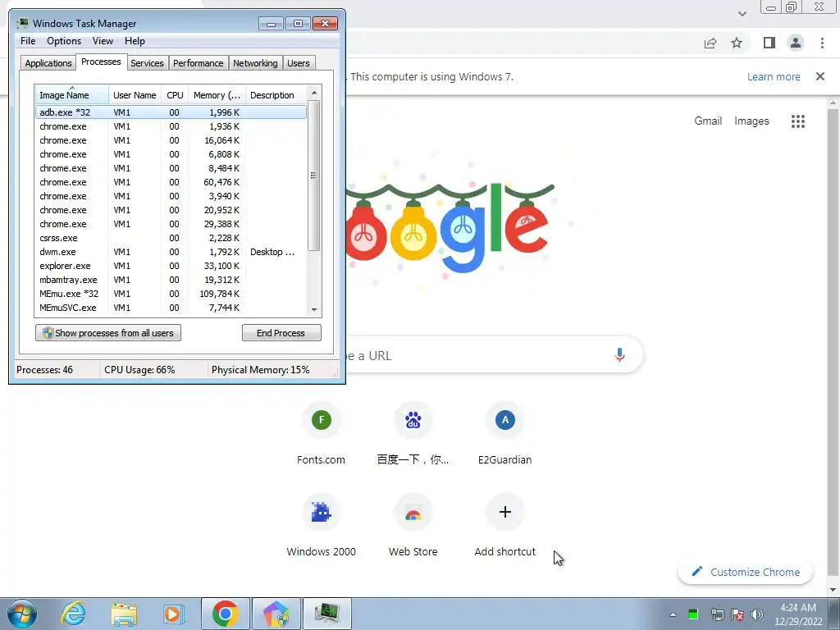This screenshot has height=630, width=840.
Task: Open the Chrome tab search chevron
Action: pos(742,14)
